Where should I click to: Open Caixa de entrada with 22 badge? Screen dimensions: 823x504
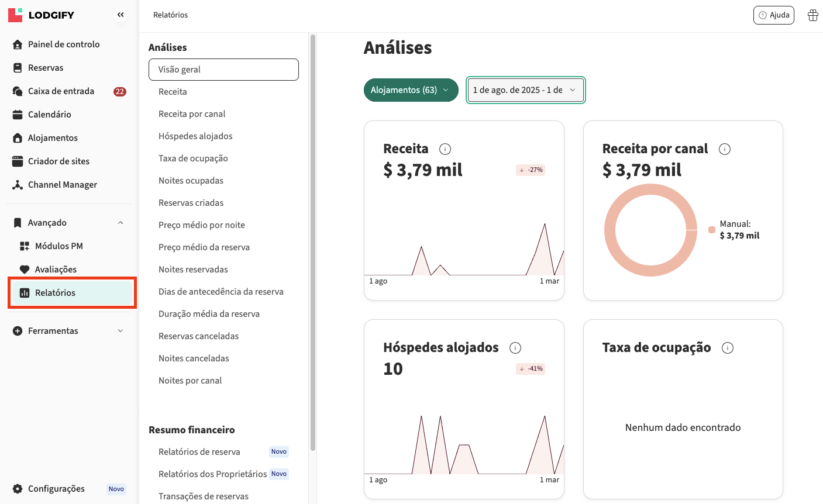point(61,91)
